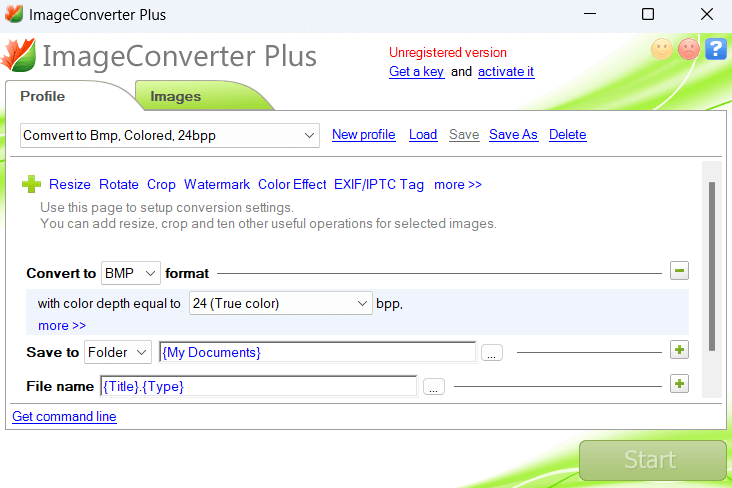Screen dimensions: 732x488
Task: Add a Color Effect operation
Action: click(x=292, y=184)
